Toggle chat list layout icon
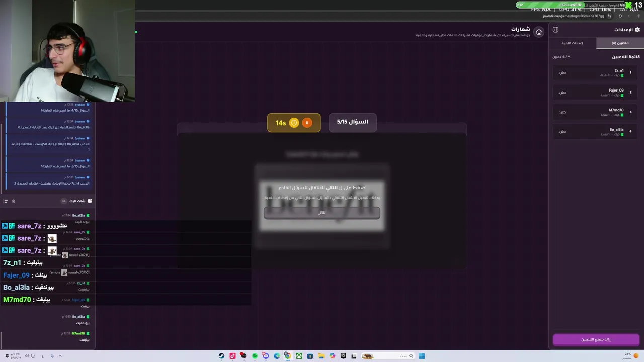The height and width of the screenshot is (362, 644). 6,201
